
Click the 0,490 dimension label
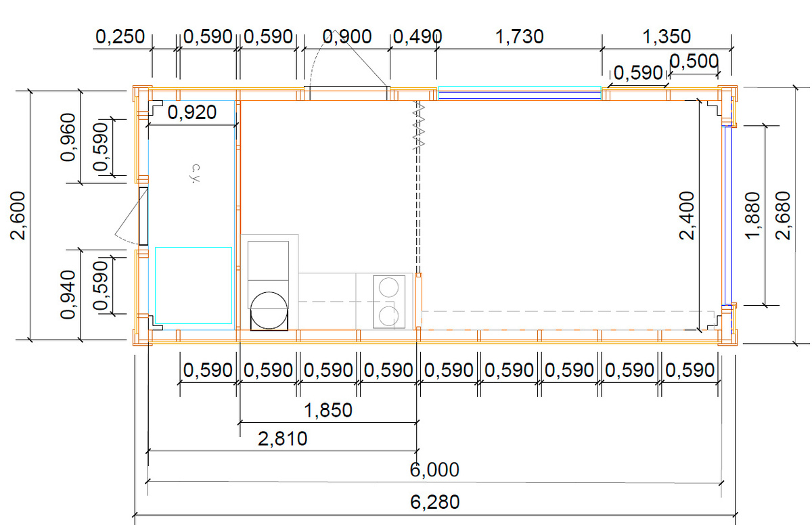[417, 37]
